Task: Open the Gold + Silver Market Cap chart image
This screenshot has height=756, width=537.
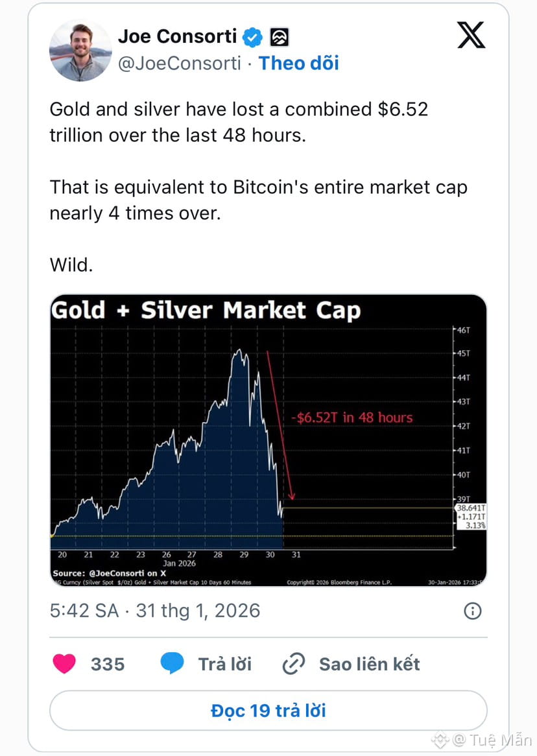Action: pyautogui.click(x=268, y=441)
